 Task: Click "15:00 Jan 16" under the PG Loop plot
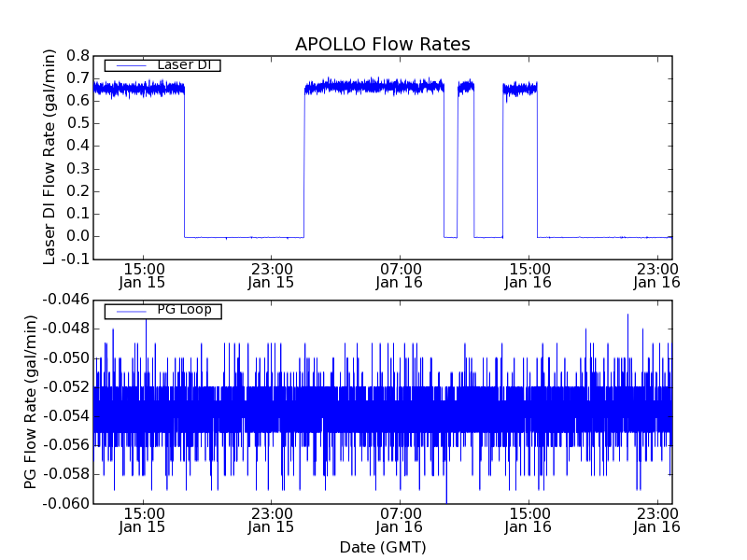click(528, 521)
